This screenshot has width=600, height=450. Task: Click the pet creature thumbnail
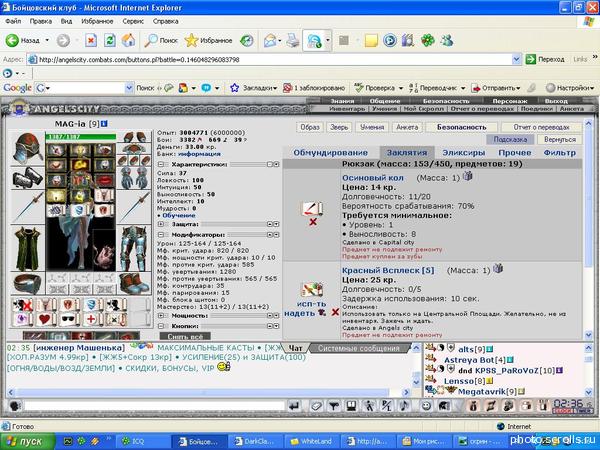click(104, 251)
